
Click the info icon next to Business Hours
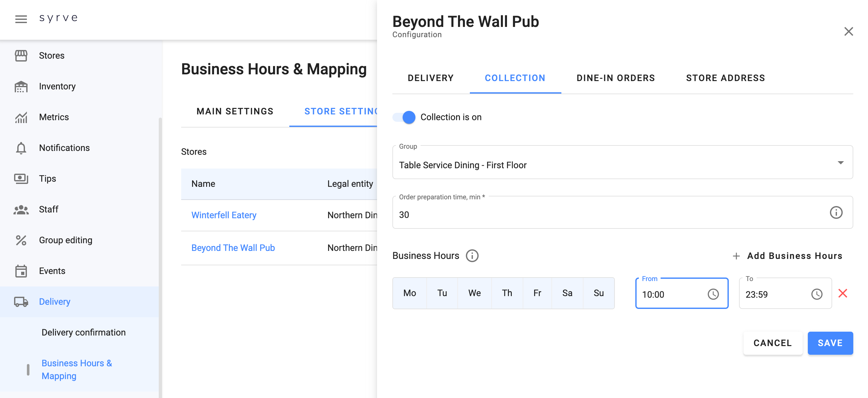tap(472, 256)
